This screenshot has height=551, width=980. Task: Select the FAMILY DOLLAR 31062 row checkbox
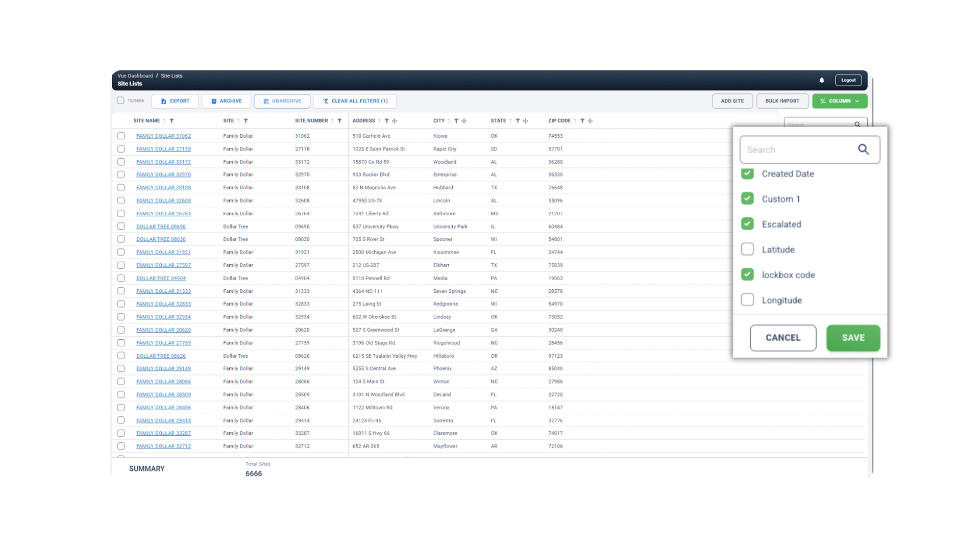click(x=121, y=136)
